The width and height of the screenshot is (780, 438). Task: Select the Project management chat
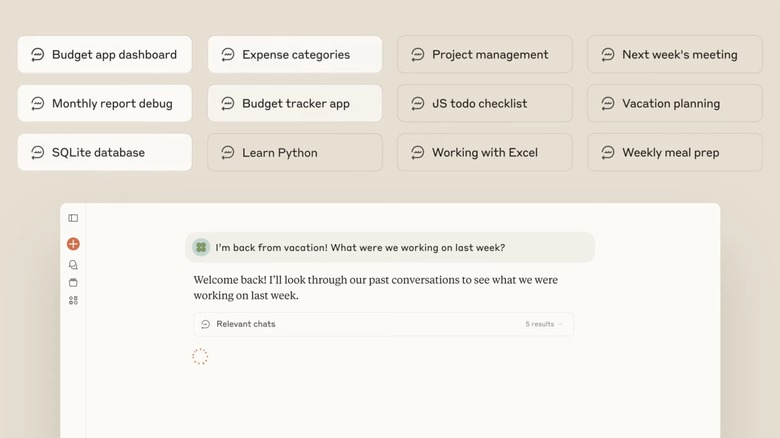point(484,54)
